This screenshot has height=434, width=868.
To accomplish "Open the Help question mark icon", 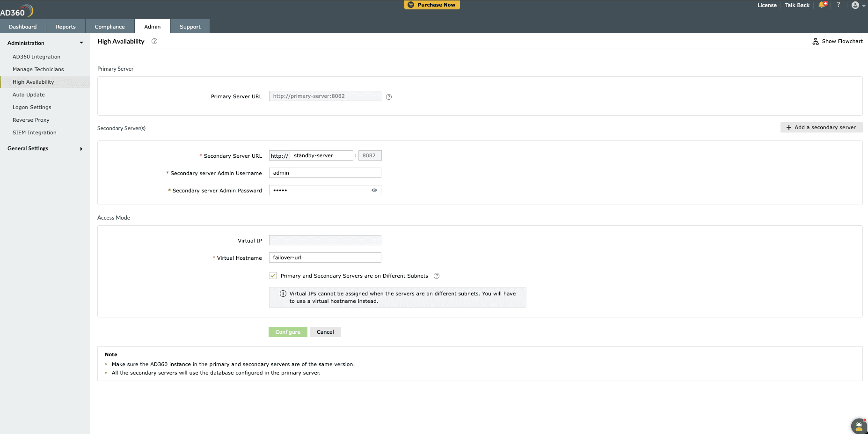I will pyautogui.click(x=839, y=5).
